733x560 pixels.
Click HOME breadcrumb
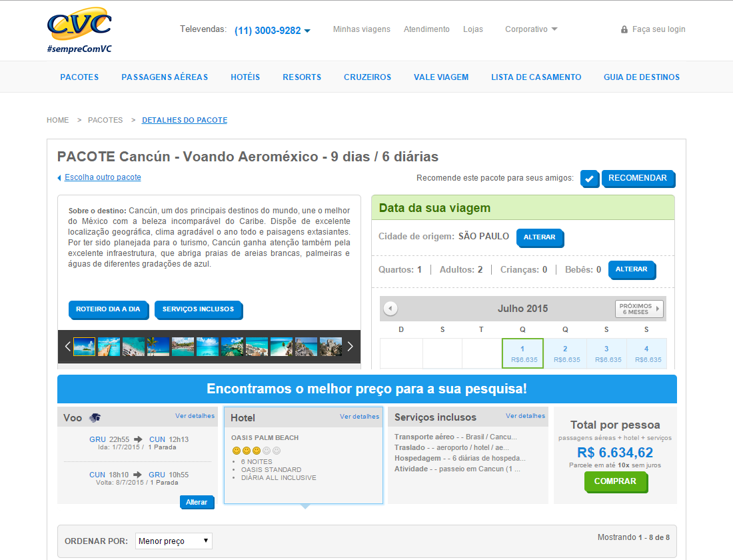[57, 120]
